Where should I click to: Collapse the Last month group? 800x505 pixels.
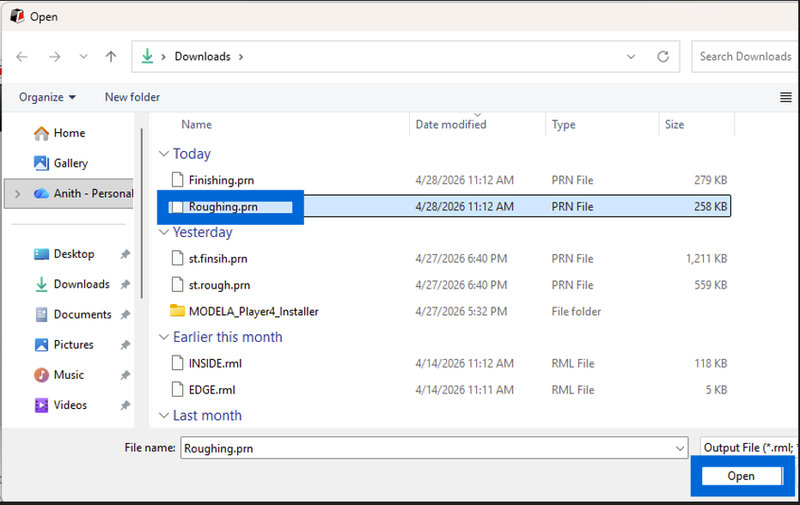pyautogui.click(x=164, y=415)
